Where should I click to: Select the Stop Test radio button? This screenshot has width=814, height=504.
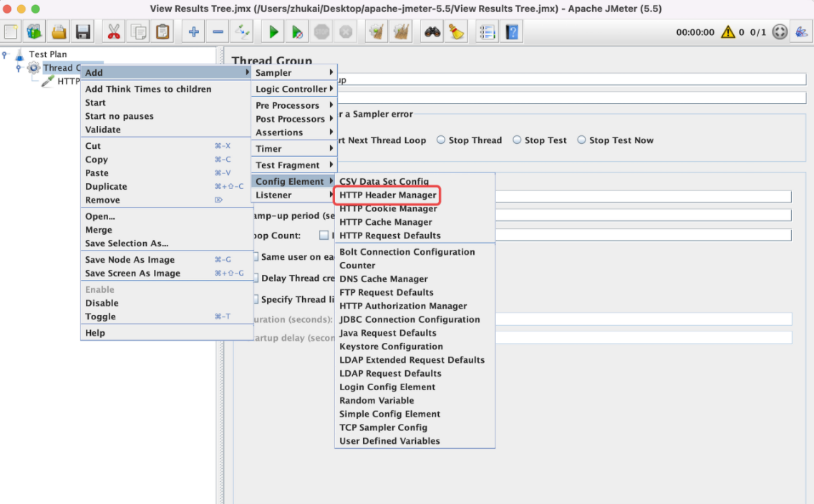point(517,140)
